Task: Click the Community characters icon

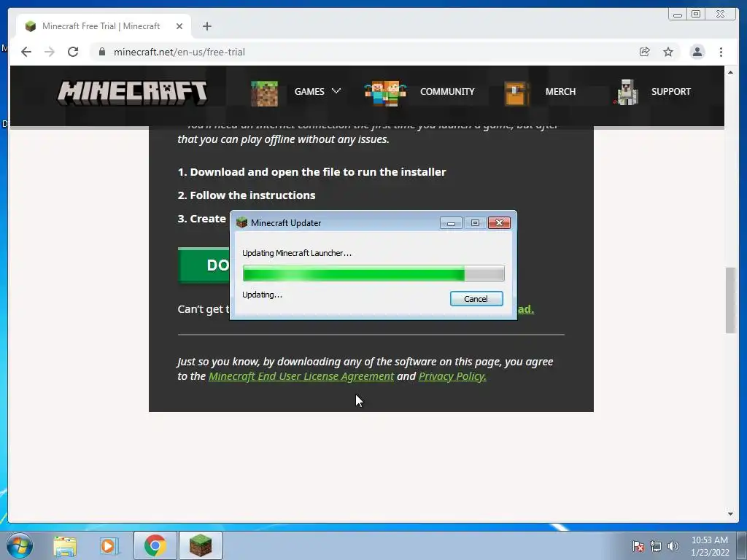Action: pos(385,93)
